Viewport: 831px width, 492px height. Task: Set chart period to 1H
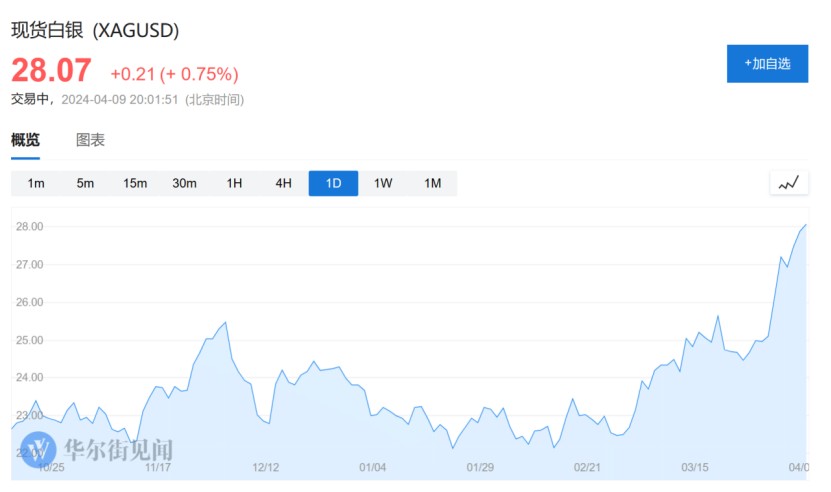pos(234,183)
